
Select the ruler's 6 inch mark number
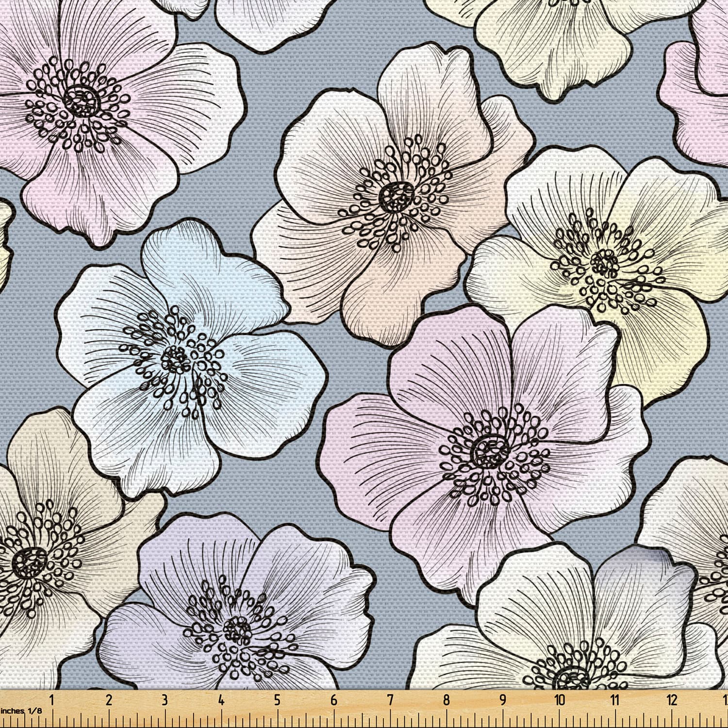tap(333, 700)
